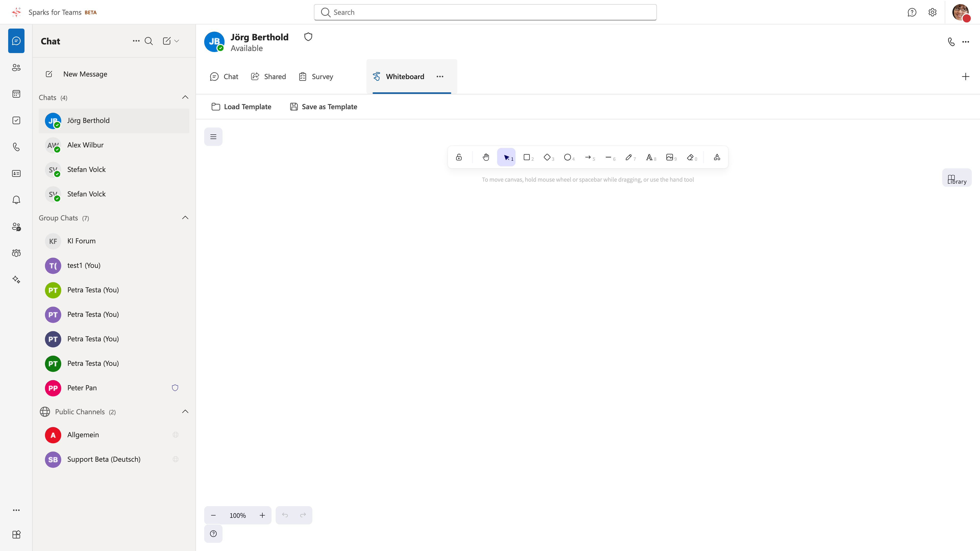
Task: Open the KI Forum group chat
Action: pos(114,241)
